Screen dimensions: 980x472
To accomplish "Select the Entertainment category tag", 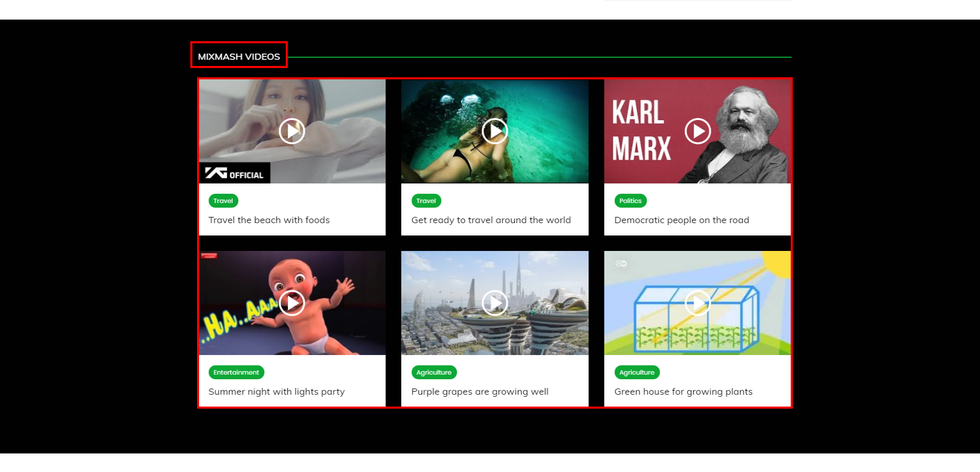I will tap(236, 373).
